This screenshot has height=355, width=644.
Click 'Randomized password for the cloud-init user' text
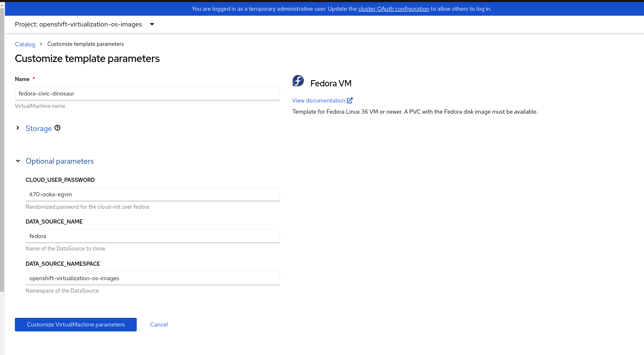coord(87,207)
